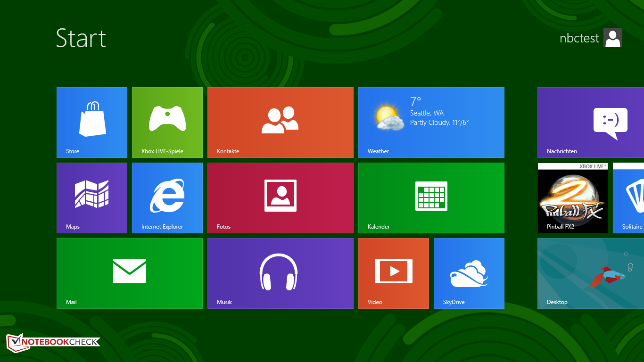
Task: Switch to the Desktop tile
Action: [x=591, y=273]
